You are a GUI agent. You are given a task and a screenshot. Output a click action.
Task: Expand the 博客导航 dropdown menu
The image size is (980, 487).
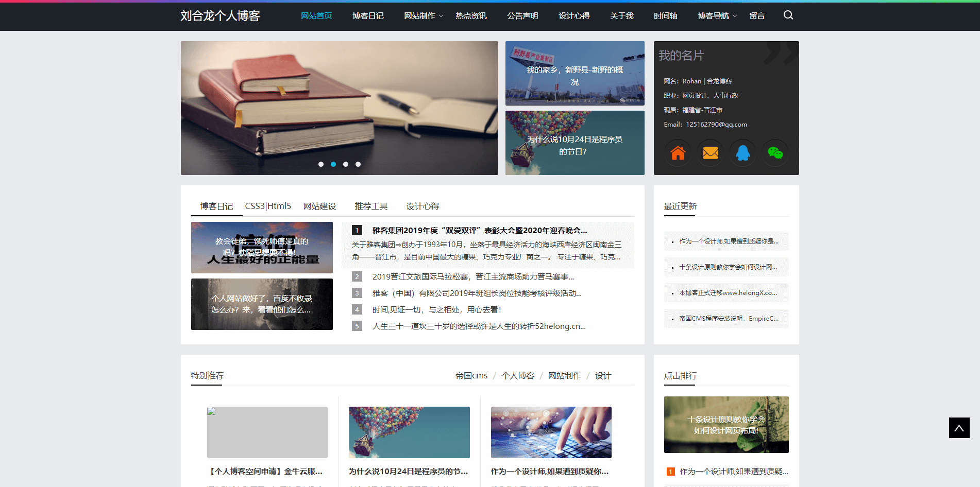pyautogui.click(x=717, y=16)
